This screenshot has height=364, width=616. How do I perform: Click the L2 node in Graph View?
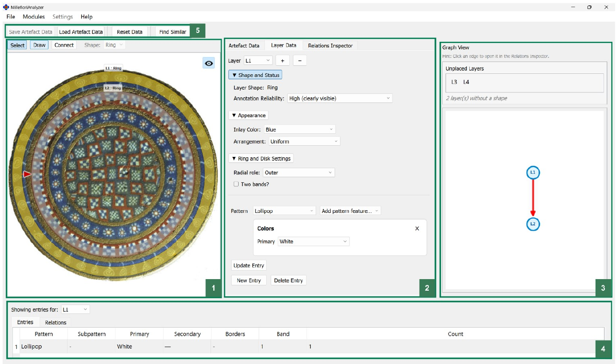(533, 224)
